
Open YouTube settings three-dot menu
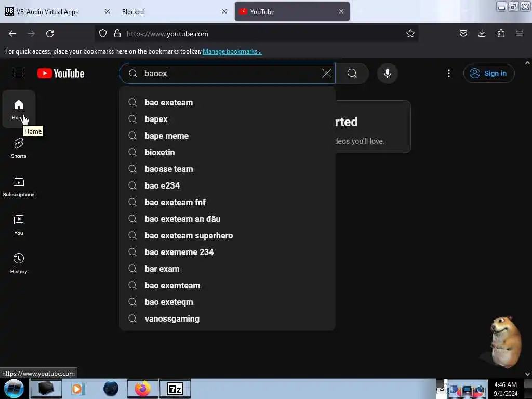pos(448,73)
